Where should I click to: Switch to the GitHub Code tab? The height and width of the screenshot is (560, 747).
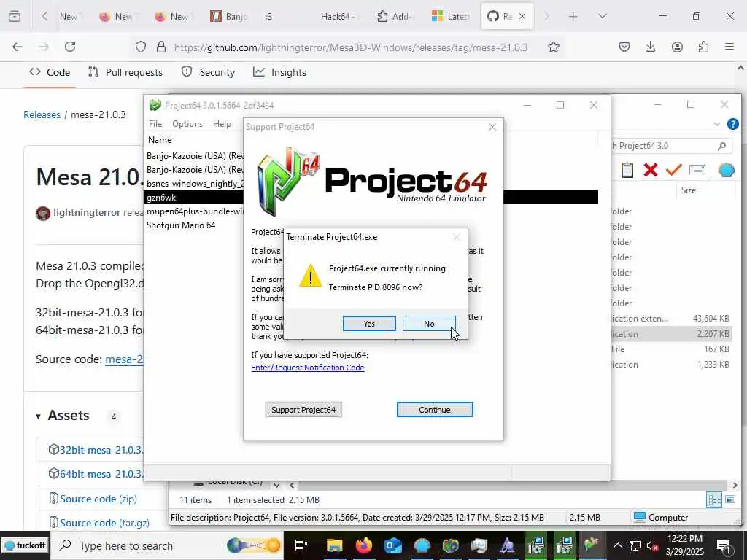[50, 72]
